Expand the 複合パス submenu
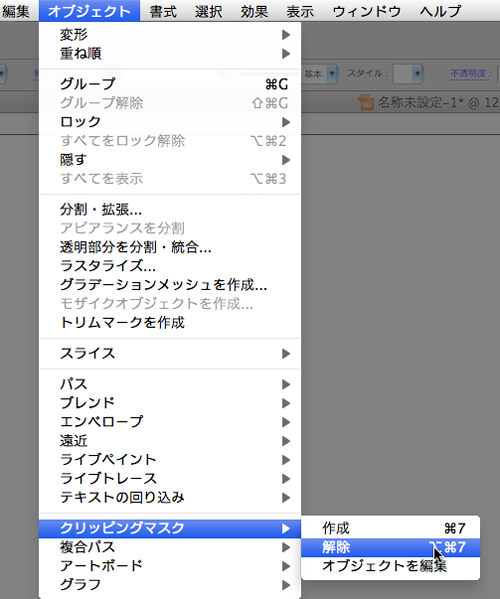Screen dimensions: 500x599 [170, 547]
